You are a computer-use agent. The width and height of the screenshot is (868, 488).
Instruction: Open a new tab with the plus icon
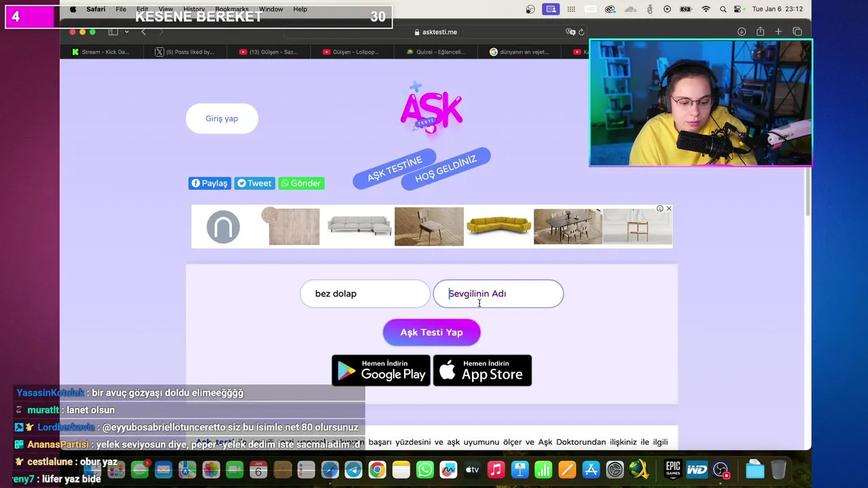778,32
